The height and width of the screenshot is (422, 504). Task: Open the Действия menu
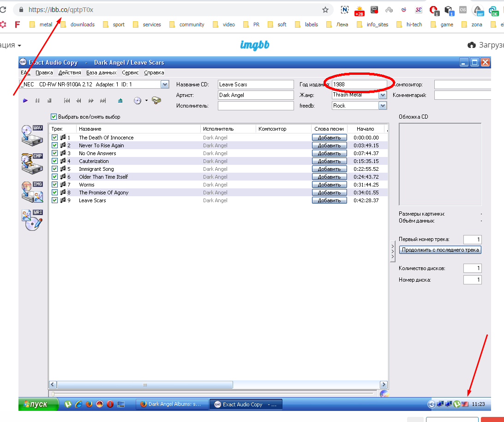click(70, 72)
